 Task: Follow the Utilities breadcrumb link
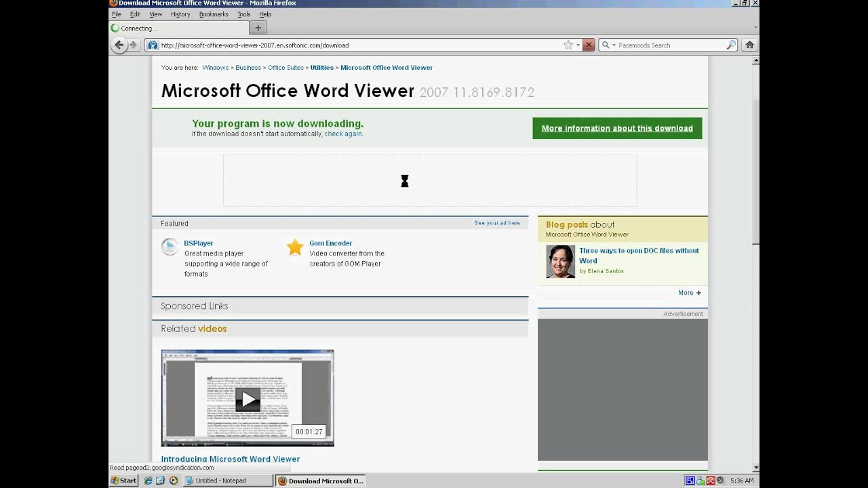coord(321,68)
